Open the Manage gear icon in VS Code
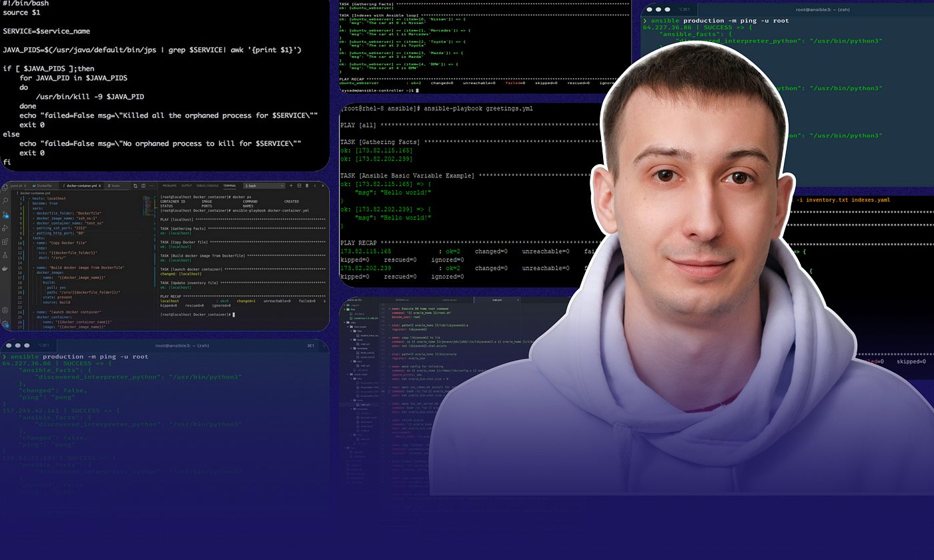This screenshot has width=934, height=560. 5,324
